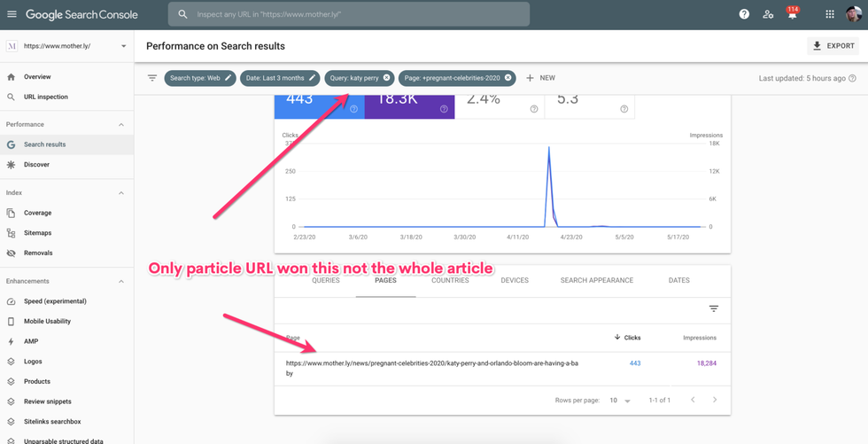Image resolution: width=868 pixels, height=444 pixels.
Task: Open the Rows per page dropdown
Action: tap(620, 401)
